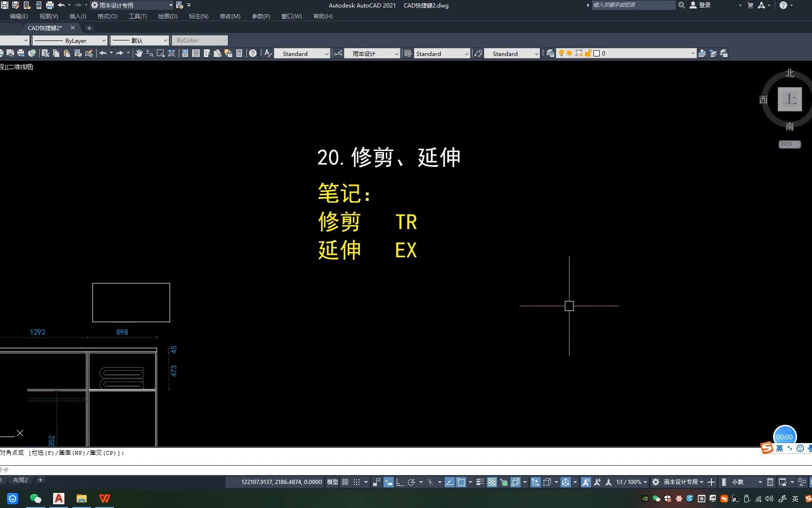The width and height of the screenshot is (812, 508).
Task: Click the search keyword input field
Action: point(632,5)
